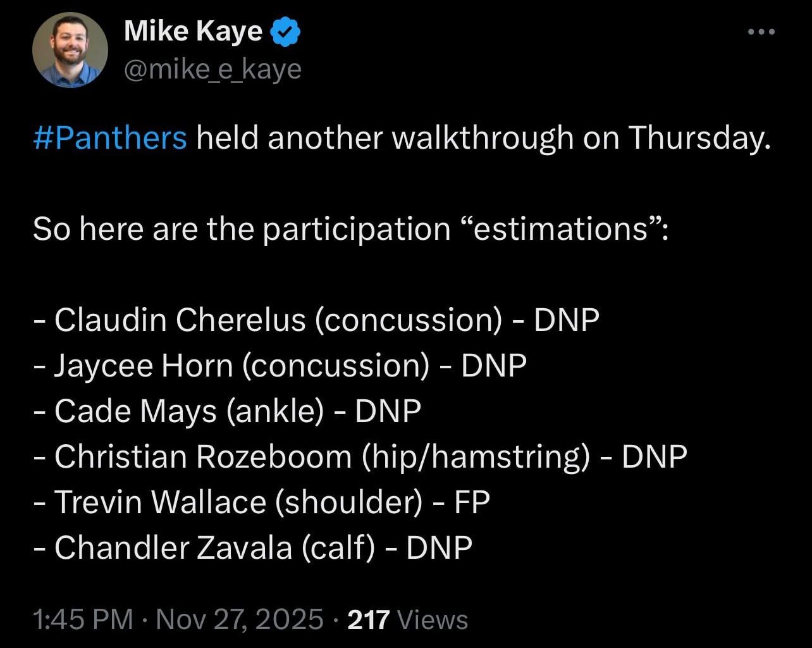The height and width of the screenshot is (648, 812).
Task: Open the #Panthers hashtag link
Action: click(109, 137)
